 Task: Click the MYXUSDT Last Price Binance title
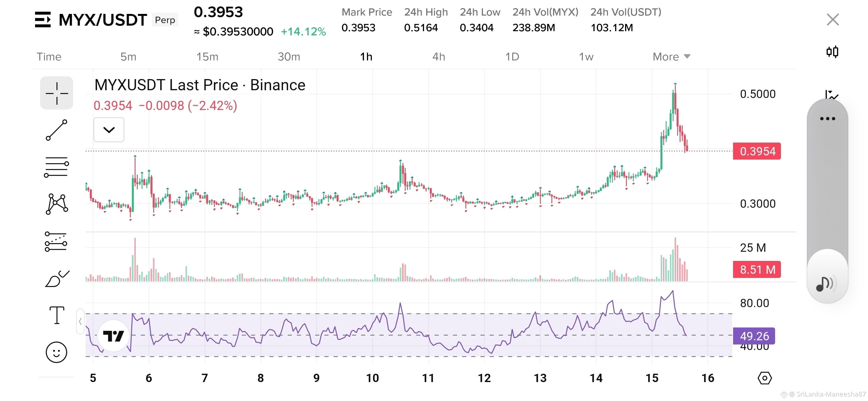pos(200,85)
